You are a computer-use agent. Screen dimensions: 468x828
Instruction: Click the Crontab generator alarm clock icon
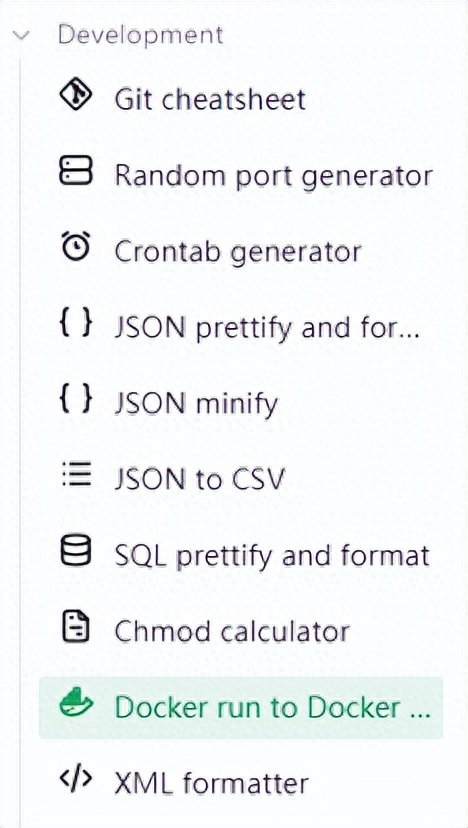pyautogui.click(x=76, y=248)
